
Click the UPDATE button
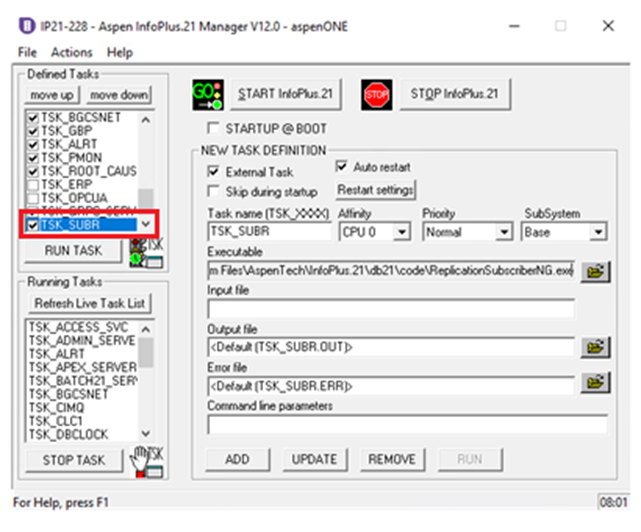[314, 459]
